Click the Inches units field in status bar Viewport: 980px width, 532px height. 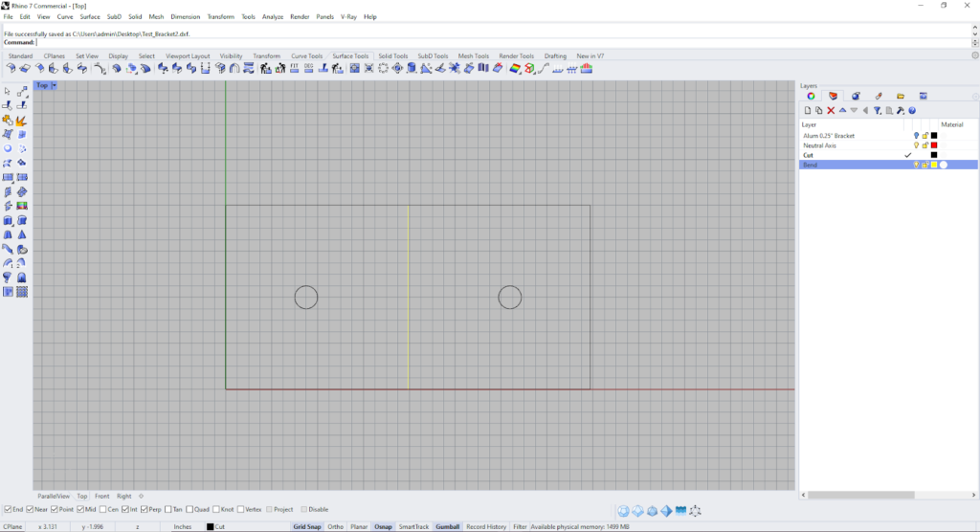tap(182, 526)
